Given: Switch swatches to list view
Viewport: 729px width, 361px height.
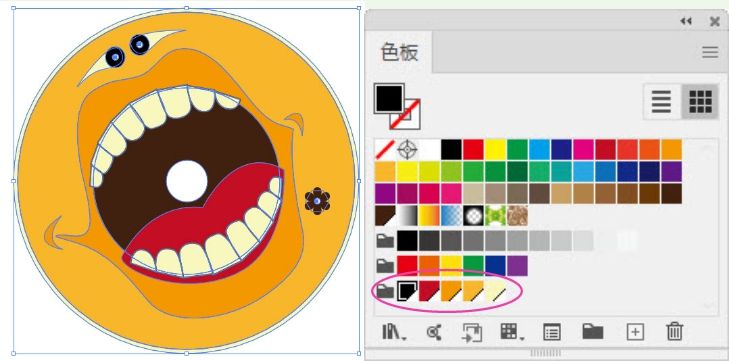Looking at the screenshot, I should point(661,101).
